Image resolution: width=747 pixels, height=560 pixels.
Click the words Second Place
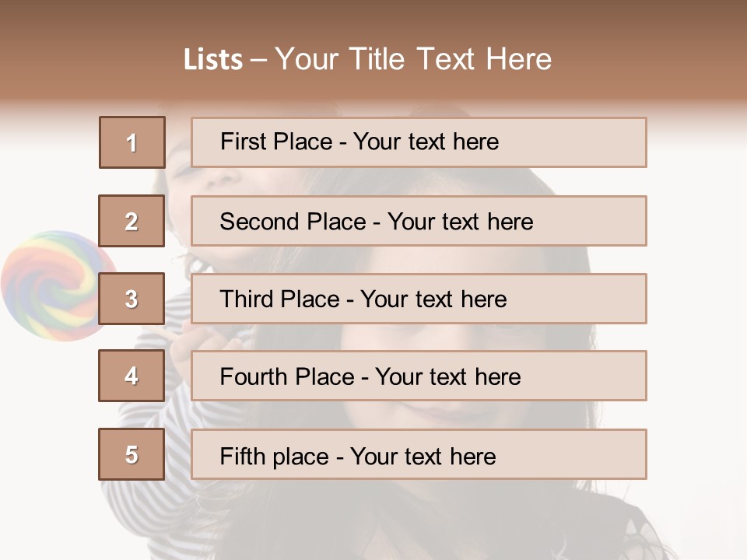(x=293, y=222)
